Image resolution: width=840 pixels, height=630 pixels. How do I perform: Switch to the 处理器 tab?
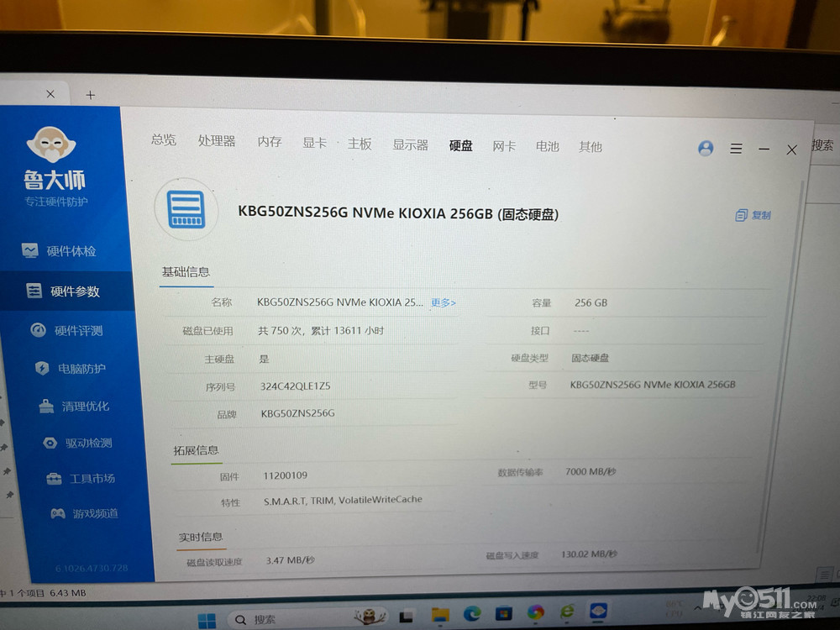(217, 141)
